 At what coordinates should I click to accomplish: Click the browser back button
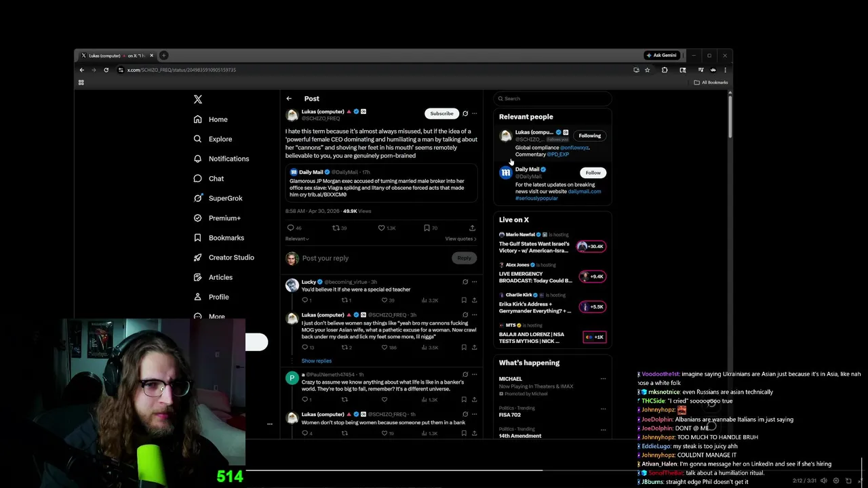tap(82, 70)
